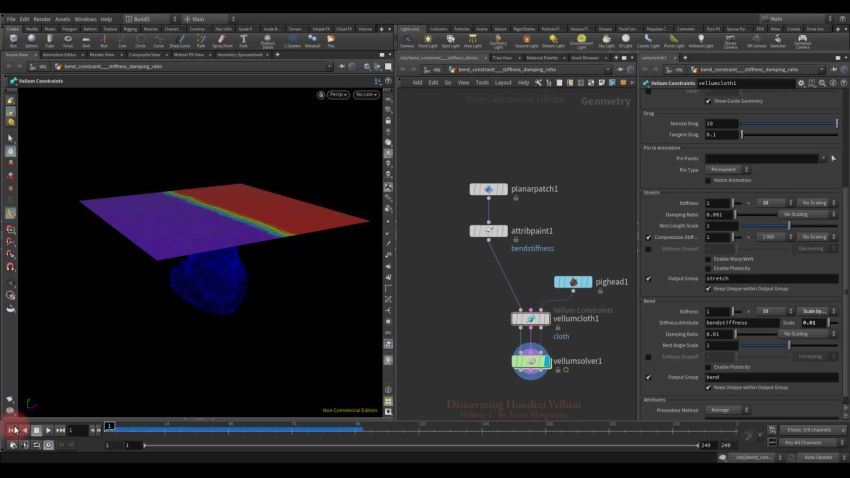Open Pin Type Permanent dropdown
The image size is (850, 478).
(x=727, y=170)
